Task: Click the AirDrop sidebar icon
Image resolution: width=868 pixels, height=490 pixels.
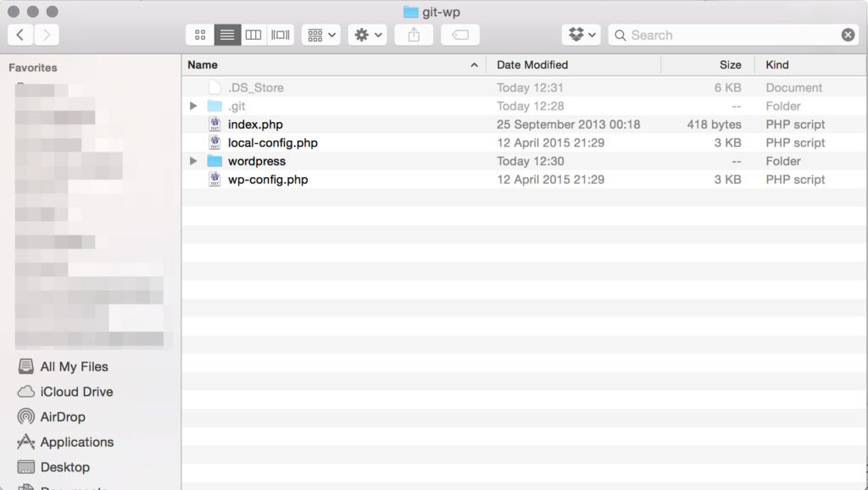Action: [x=26, y=416]
